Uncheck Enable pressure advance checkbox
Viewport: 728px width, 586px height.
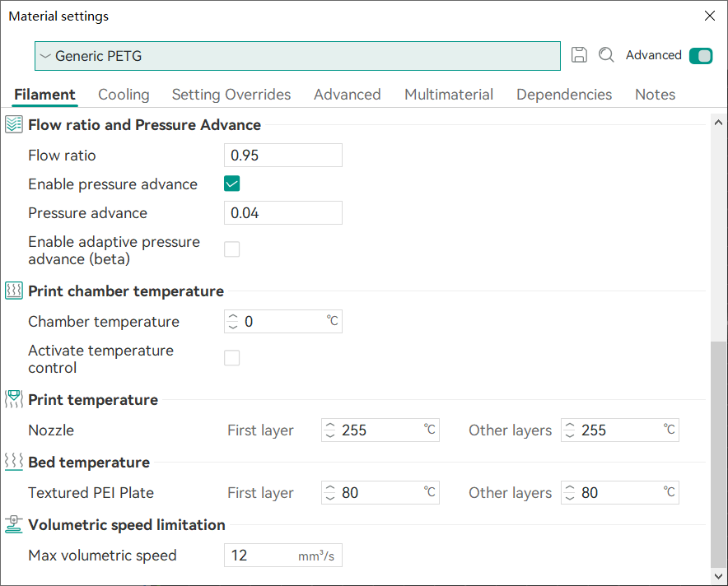click(232, 184)
